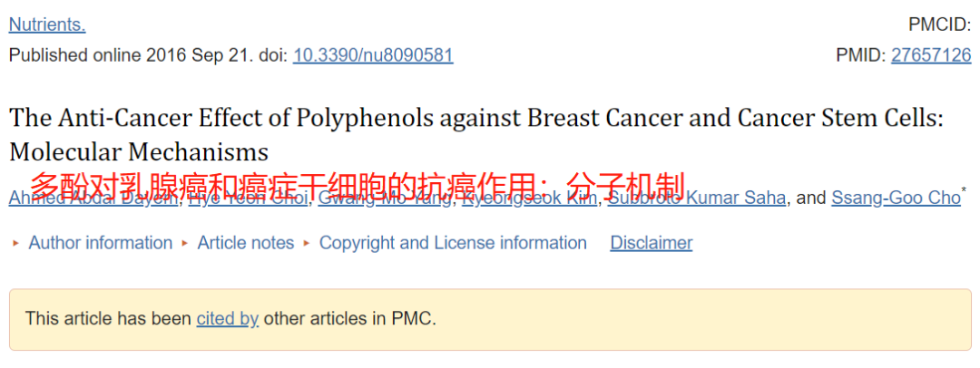
Task: Open the Nutrients journal link
Action: coord(47,25)
